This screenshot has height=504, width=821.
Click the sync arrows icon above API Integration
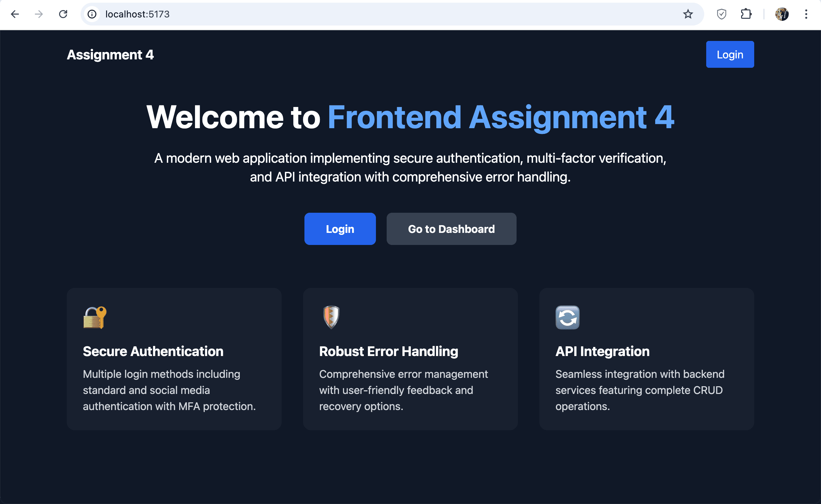568,317
